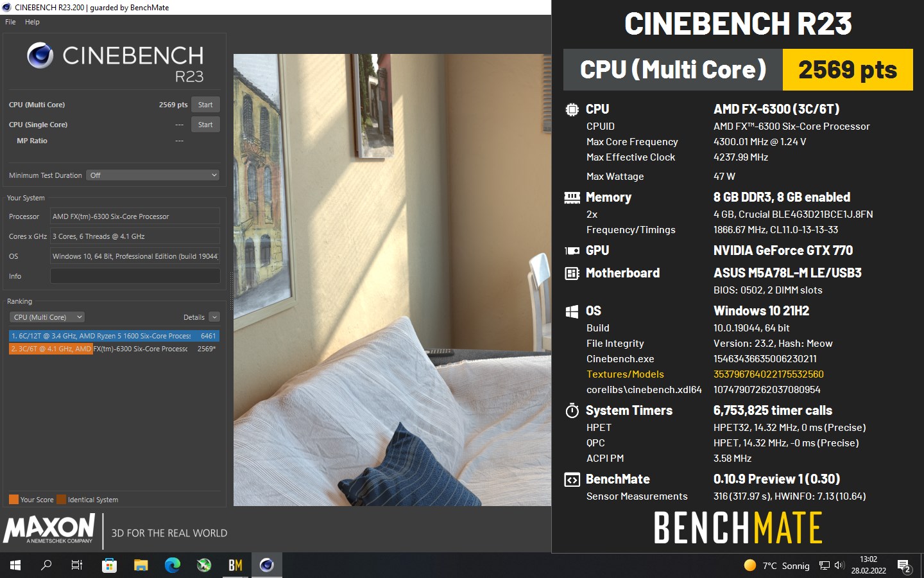Click the orange Your Score legend swatch
The height and width of the screenshot is (578, 924).
tap(13, 500)
